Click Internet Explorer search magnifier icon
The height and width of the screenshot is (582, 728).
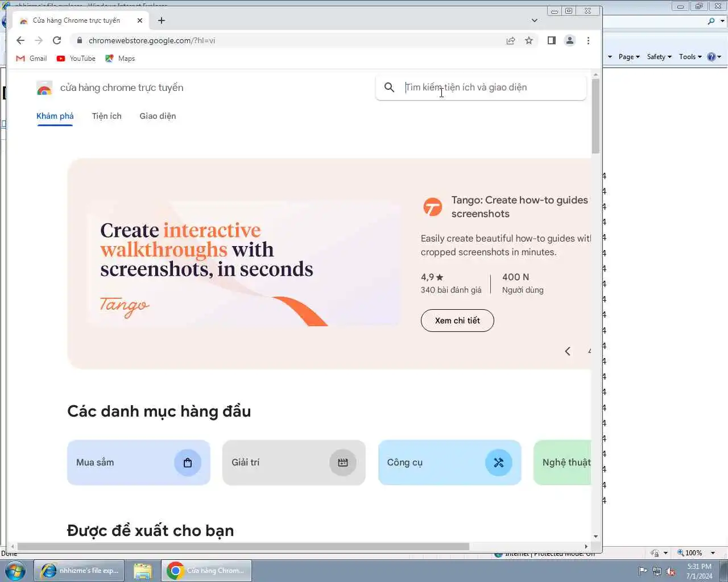pos(711,21)
